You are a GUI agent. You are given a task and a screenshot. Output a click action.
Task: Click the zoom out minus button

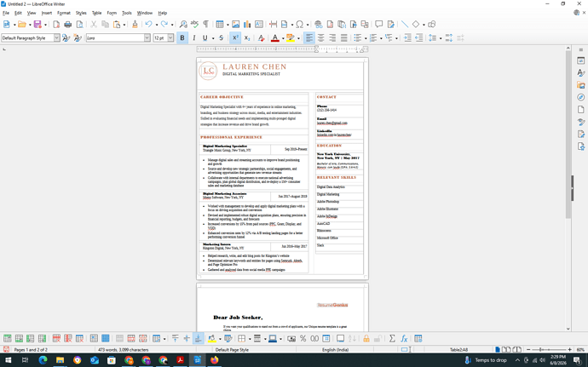[528, 349]
